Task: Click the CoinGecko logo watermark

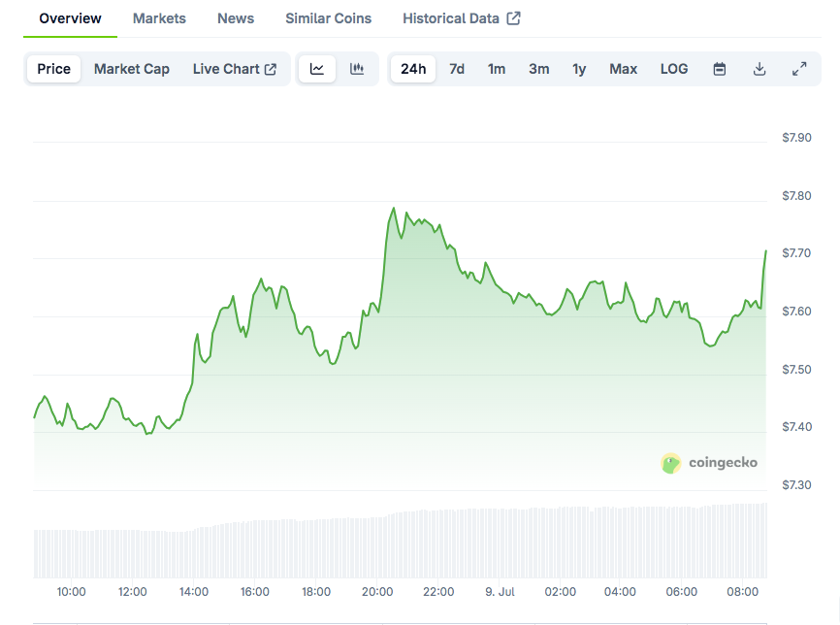Action: tap(709, 463)
